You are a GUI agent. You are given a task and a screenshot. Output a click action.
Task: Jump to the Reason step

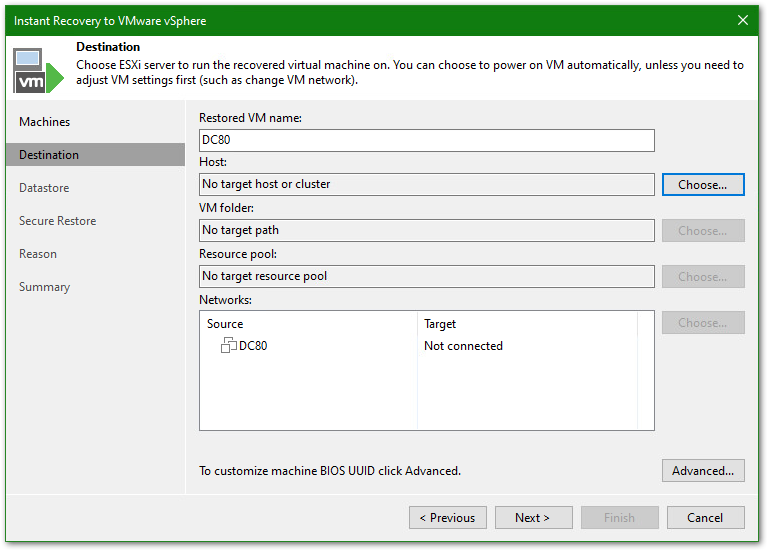coord(38,254)
